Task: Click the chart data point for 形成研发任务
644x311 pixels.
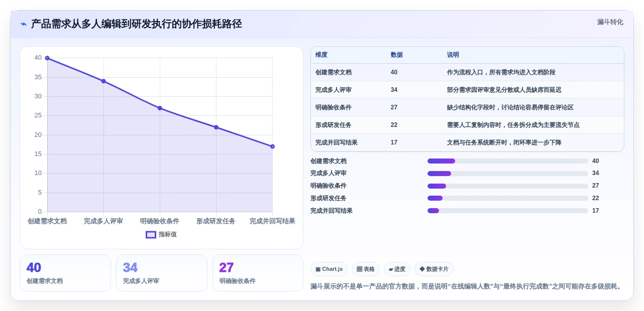Action: pyautogui.click(x=216, y=127)
